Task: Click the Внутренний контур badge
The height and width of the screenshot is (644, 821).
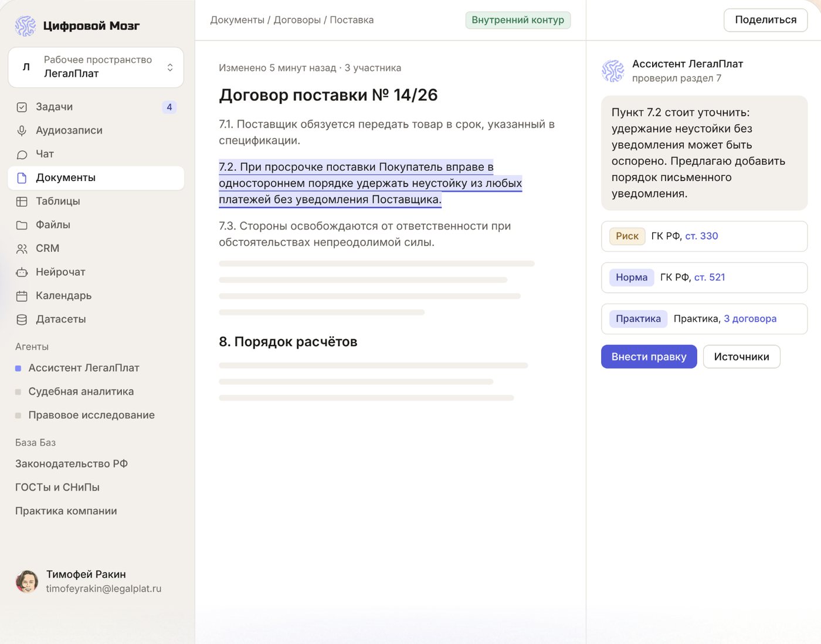Action: [518, 20]
